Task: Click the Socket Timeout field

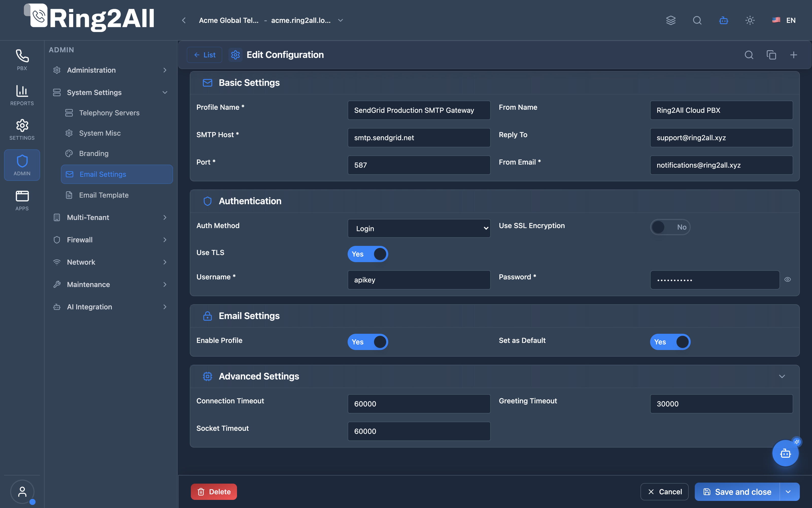Action: pos(419,431)
